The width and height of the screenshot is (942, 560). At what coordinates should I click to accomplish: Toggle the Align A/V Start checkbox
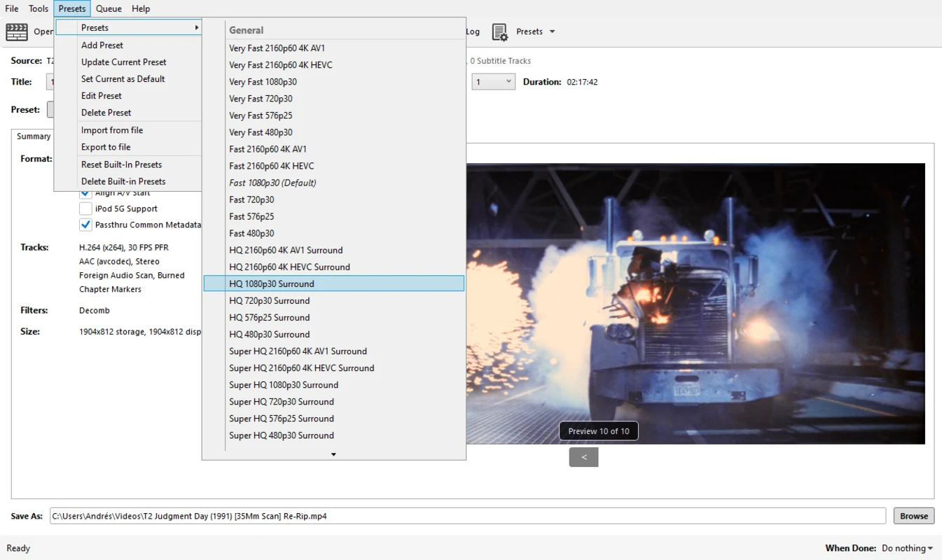tap(85, 193)
